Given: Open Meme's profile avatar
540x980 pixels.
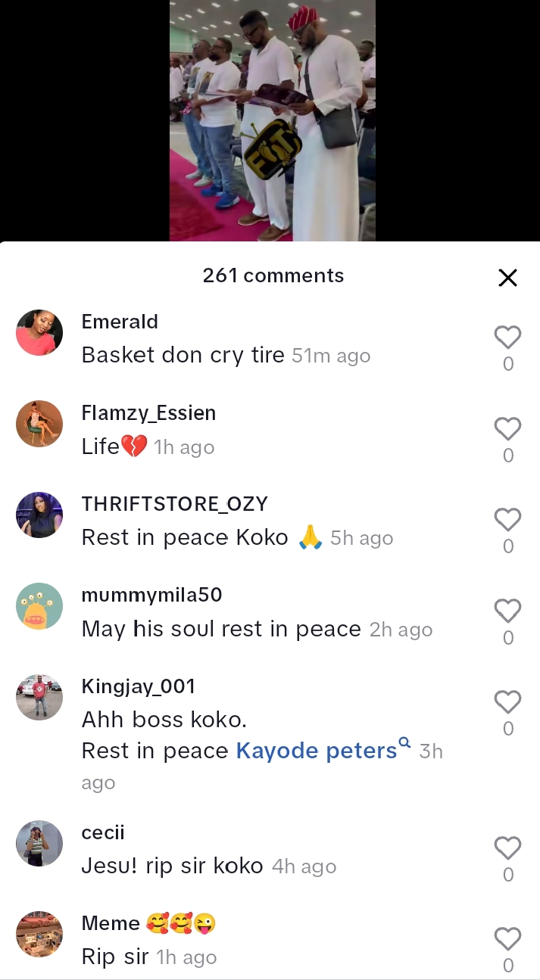Looking at the screenshot, I should pos(39,934).
